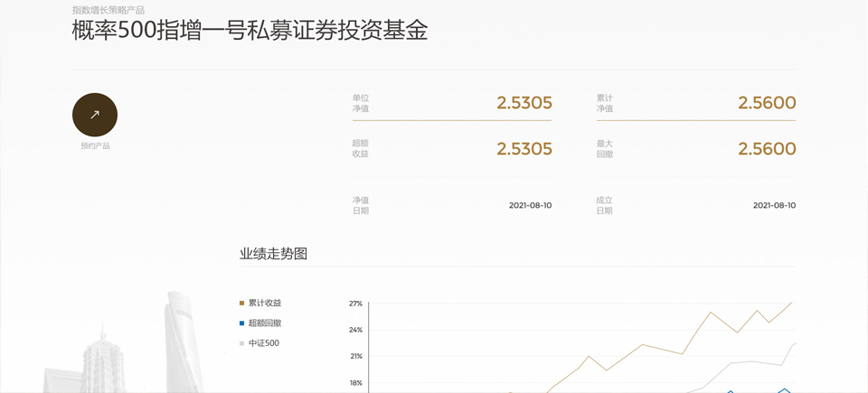
Task: Click the 单位净值 field label
Action: [361, 103]
